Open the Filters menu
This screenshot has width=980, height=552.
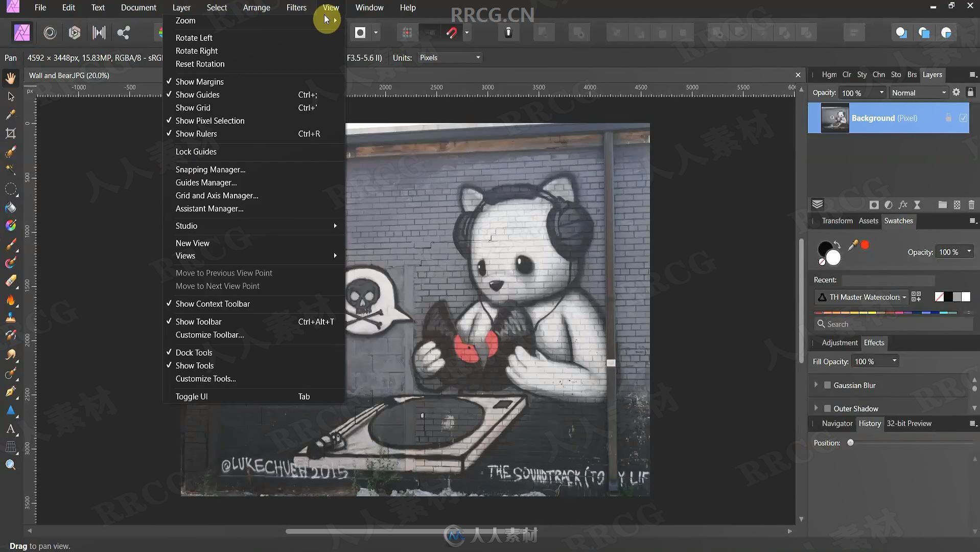point(296,8)
